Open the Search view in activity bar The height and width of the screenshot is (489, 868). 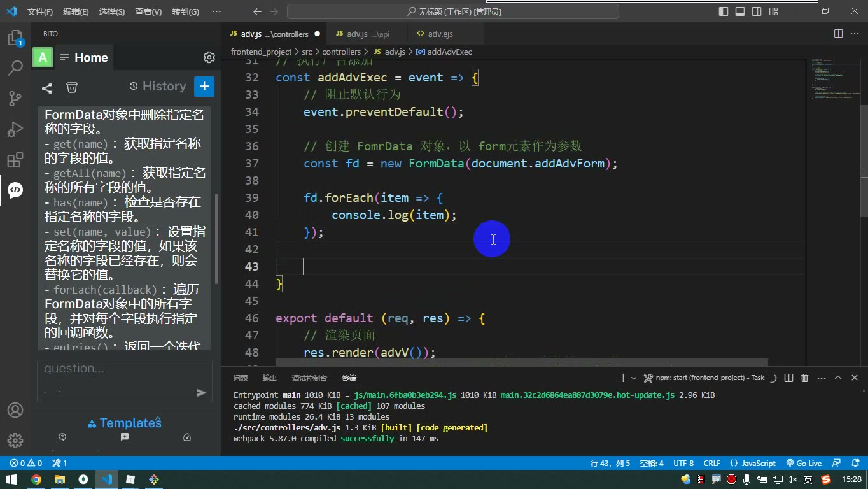point(15,68)
